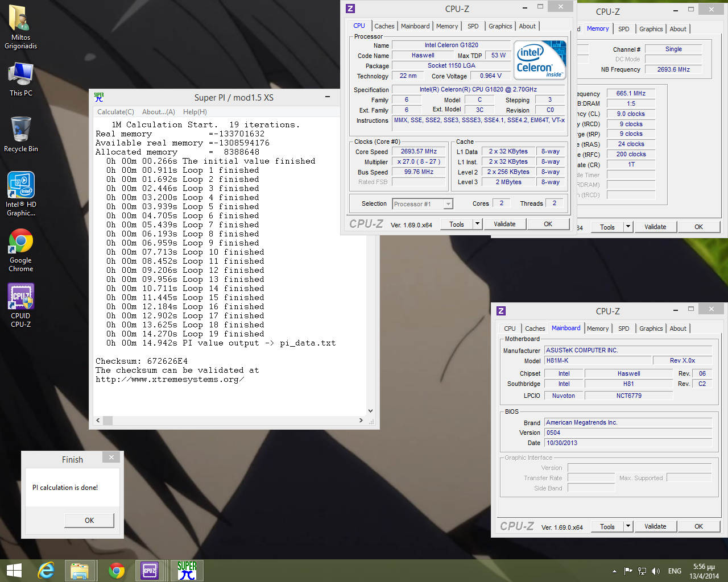728x582 pixels.
Task: Click Validate in the Memory CPU-Z window
Action: pos(655,227)
